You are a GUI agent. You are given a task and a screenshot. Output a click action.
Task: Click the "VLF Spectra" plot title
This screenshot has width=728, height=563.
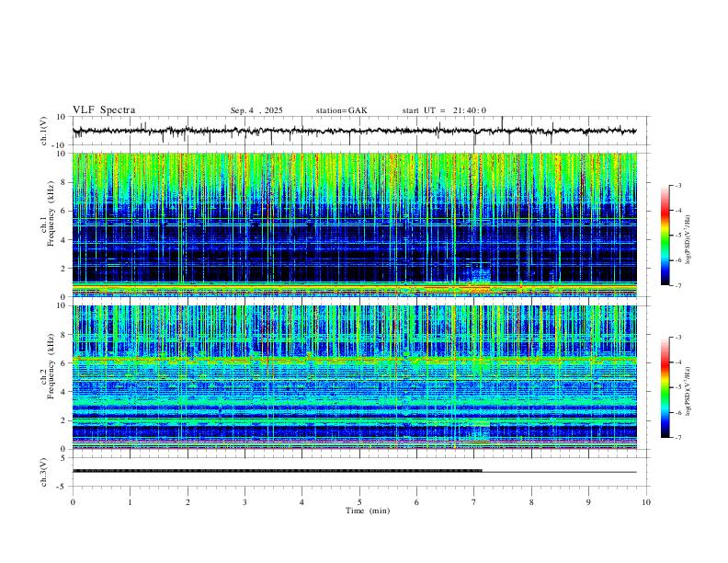pos(104,110)
